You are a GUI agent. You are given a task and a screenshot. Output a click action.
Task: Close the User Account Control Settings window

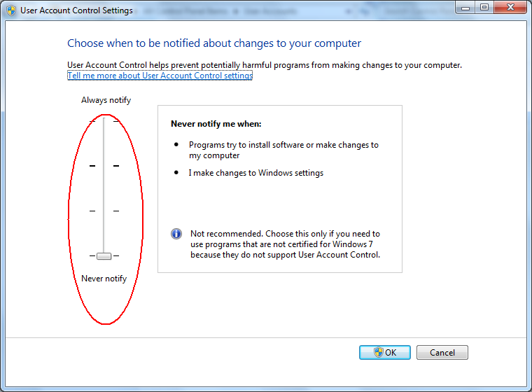coord(510,8)
